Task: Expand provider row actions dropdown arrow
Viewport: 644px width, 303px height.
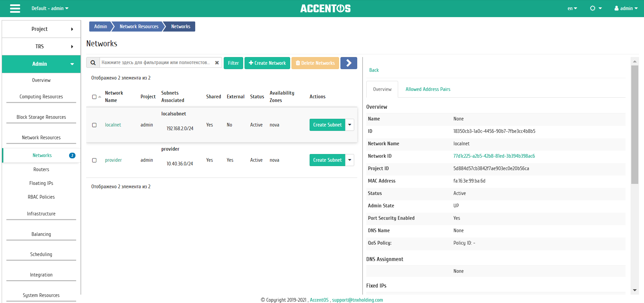Action: coord(350,160)
